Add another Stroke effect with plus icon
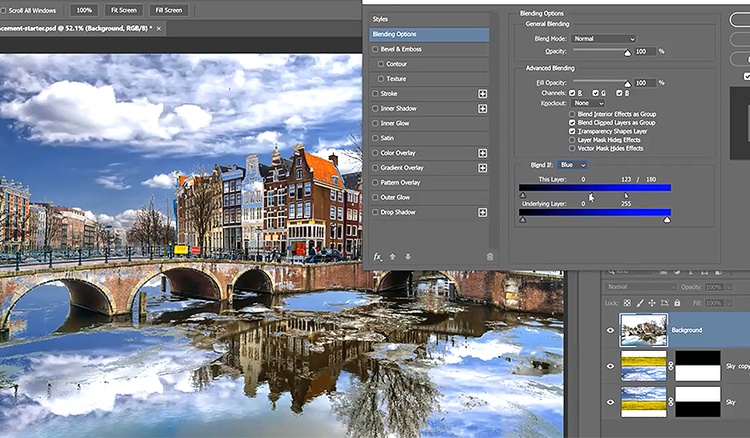 483,94
